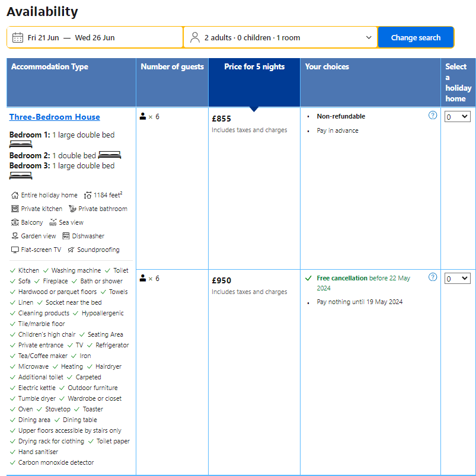Click the Price for 5 nights header
Image resolution: width=476 pixels, height=476 pixels.
click(x=254, y=67)
